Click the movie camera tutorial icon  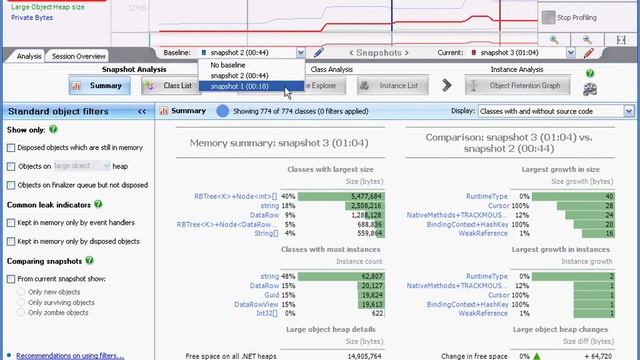pos(590,89)
